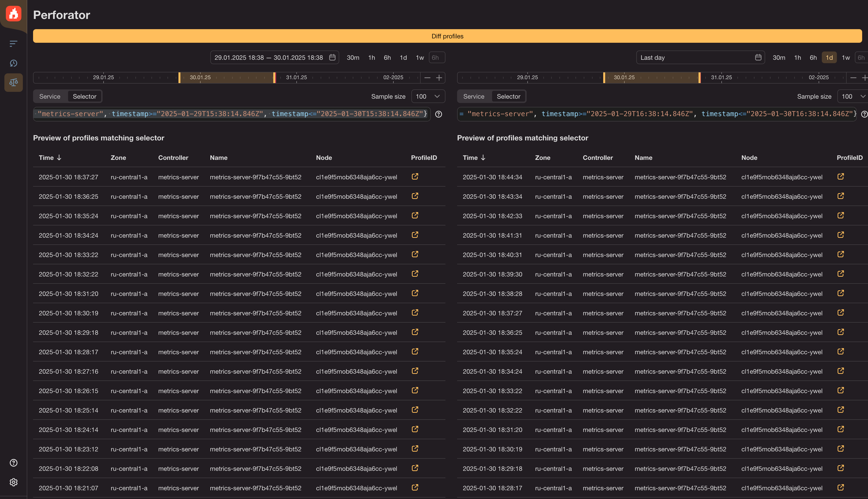The width and height of the screenshot is (868, 499).
Task: Open ProfileID link for the 2025-01-30 18:44:34 row
Action: coord(841,177)
